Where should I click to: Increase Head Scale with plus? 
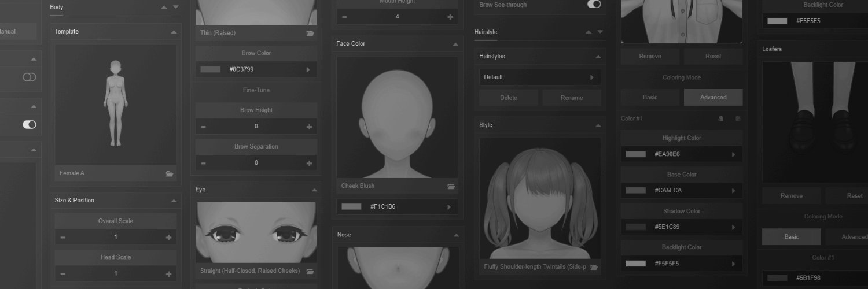pos(168,273)
